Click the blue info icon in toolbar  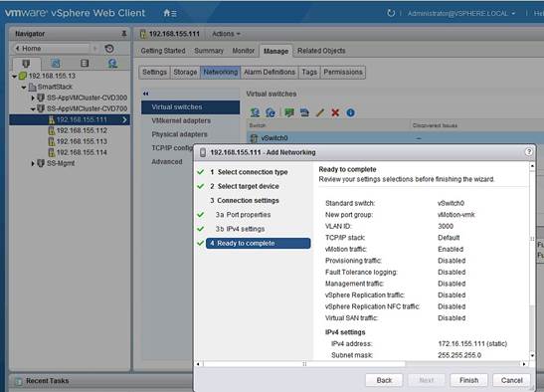pos(350,112)
